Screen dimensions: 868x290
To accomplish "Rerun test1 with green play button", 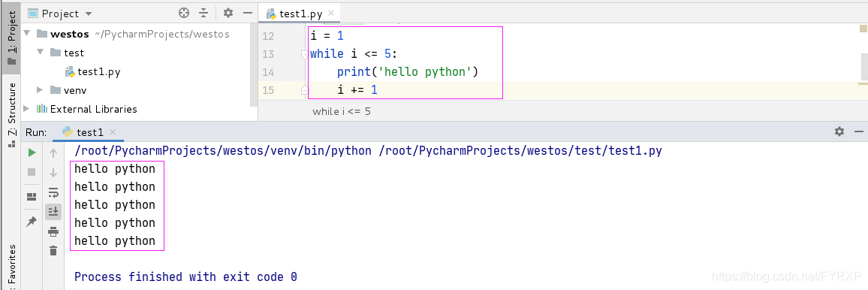I will pyautogui.click(x=32, y=153).
